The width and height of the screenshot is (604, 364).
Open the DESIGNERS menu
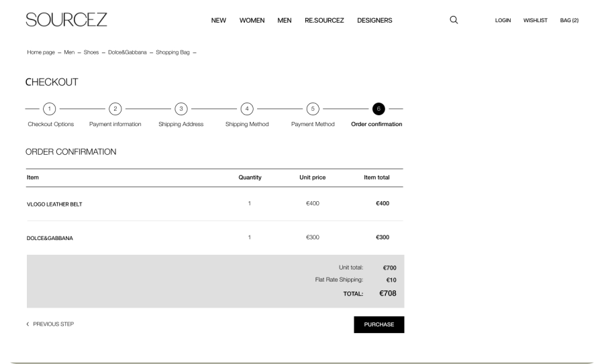coord(374,20)
